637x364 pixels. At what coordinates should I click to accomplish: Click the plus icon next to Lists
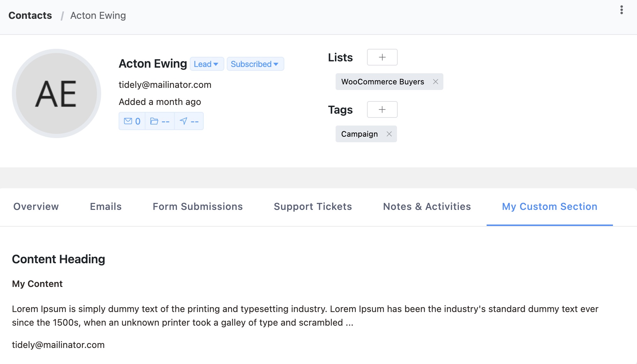pyautogui.click(x=382, y=57)
